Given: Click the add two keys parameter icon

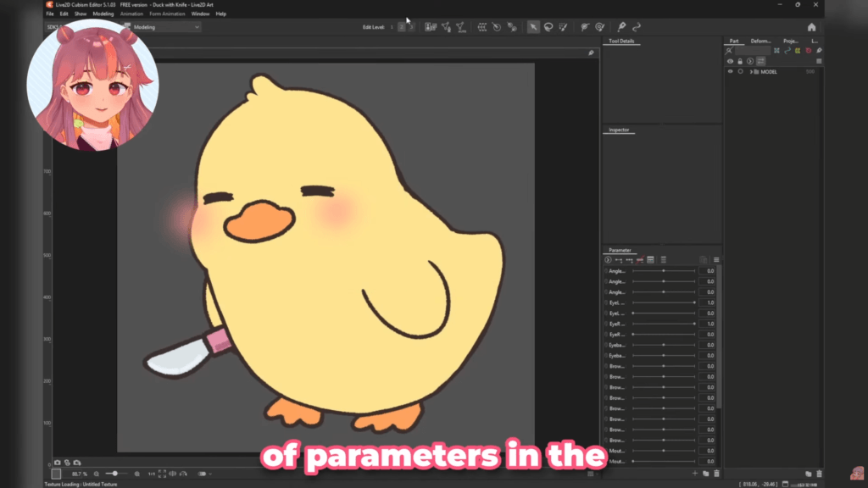Looking at the screenshot, I should 618,260.
